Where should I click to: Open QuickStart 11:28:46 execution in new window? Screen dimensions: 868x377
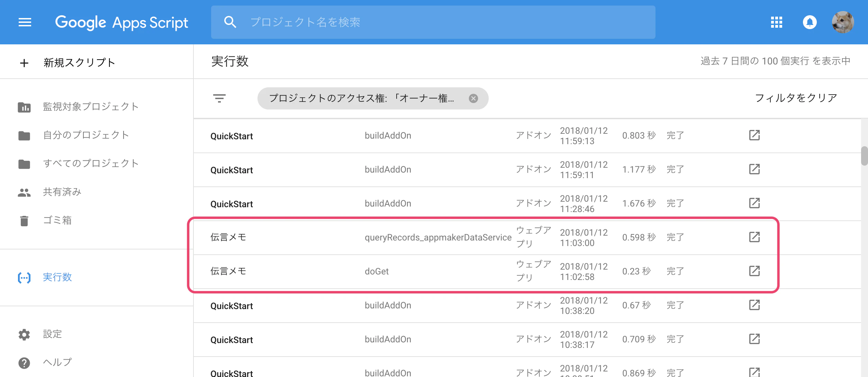coord(754,203)
